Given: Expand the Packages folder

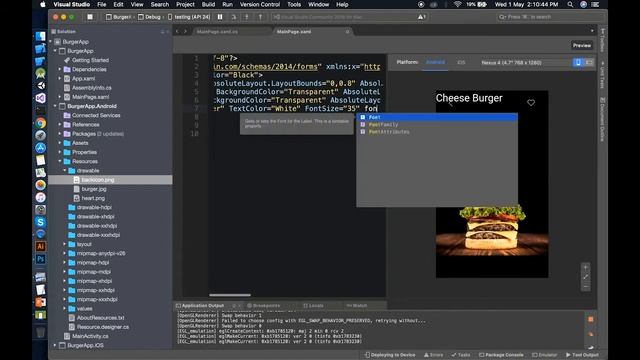Looking at the screenshot, I should tap(60, 134).
